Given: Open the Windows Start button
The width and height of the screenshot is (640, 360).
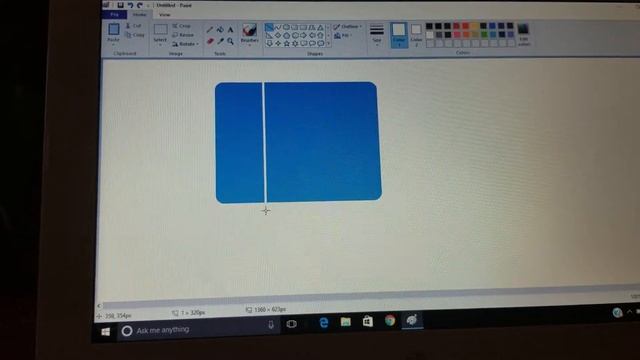Looking at the screenshot, I should (x=105, y=331).
